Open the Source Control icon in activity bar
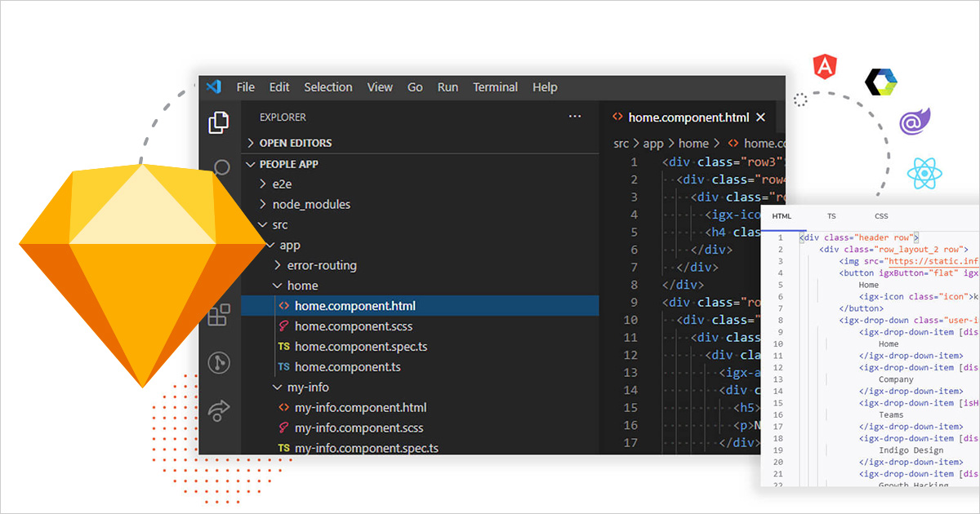This screenshot has height=514, width=980. 218,361
